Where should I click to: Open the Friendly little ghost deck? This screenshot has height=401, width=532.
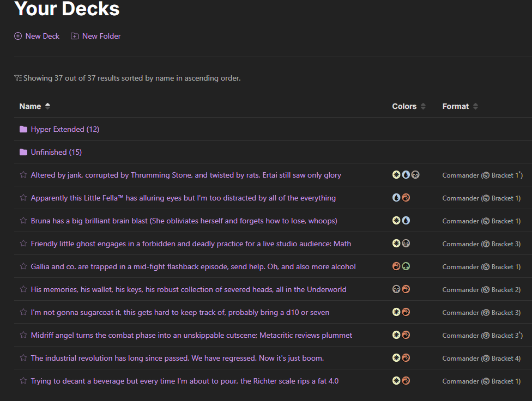(x=191, y=244)
